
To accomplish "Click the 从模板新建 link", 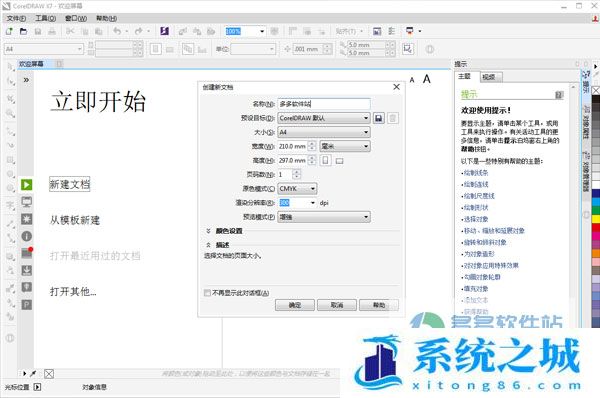I will pyautogui.click(x=75, y=220).
